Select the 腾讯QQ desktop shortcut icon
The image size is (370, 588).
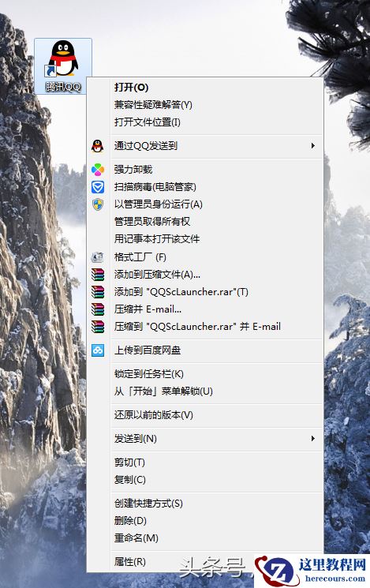click(x=63, y=66)
